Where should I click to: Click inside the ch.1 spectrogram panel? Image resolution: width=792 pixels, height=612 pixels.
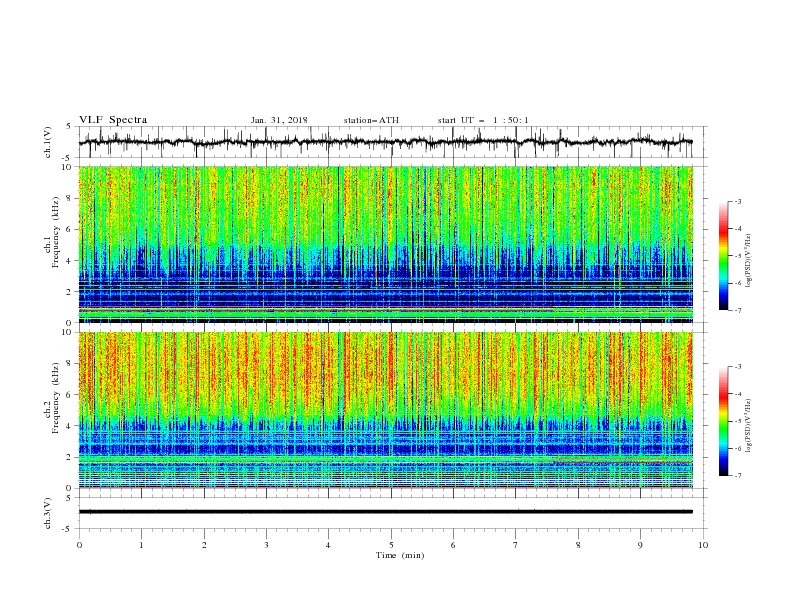point(385,244)
